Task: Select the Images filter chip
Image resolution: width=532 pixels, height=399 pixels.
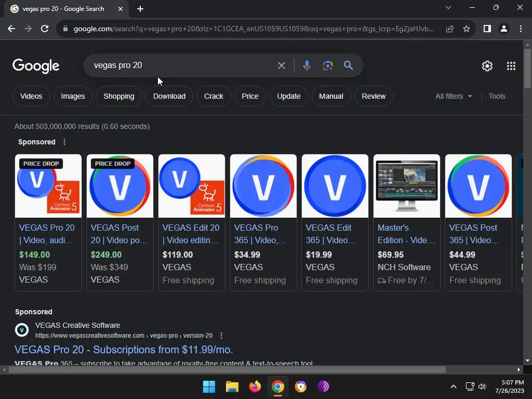Action: [x=73, y=96]
